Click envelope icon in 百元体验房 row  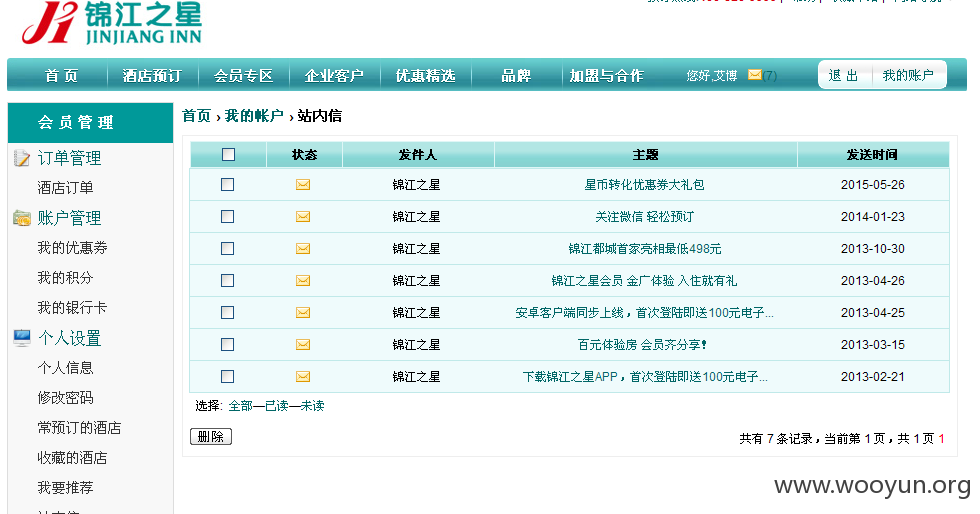303,344
